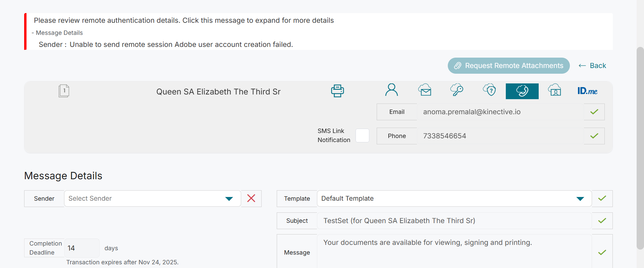
Task: Choose the cloud photo ID authentication icon
Action: 554,90
